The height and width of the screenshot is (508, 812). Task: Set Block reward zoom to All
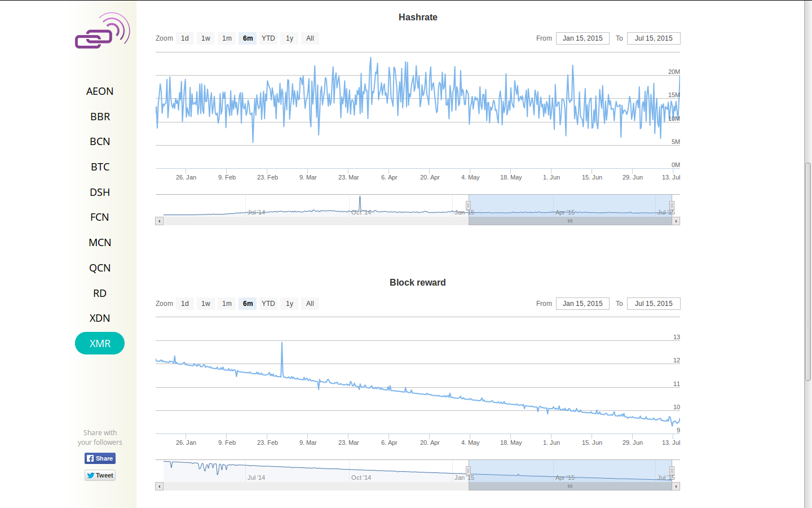[x=310, y=304]
